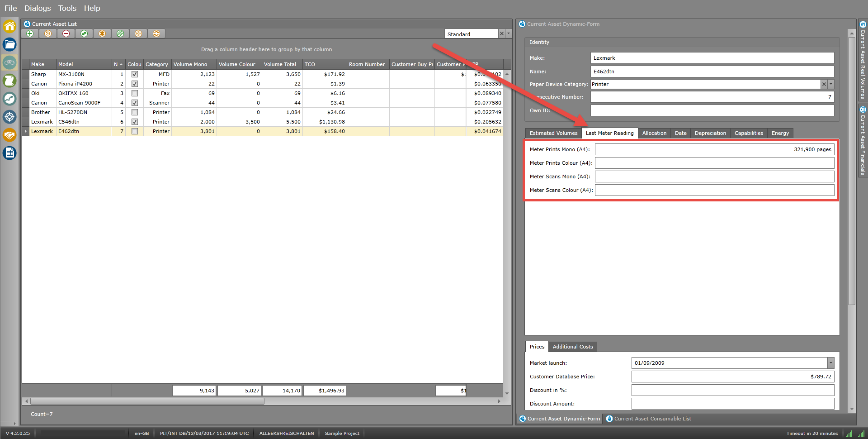Toggle Colour checkbox for Canon Pixma iP4200
Image resolution: width=868 pixels, height=439 pixels.
point(135,84)
